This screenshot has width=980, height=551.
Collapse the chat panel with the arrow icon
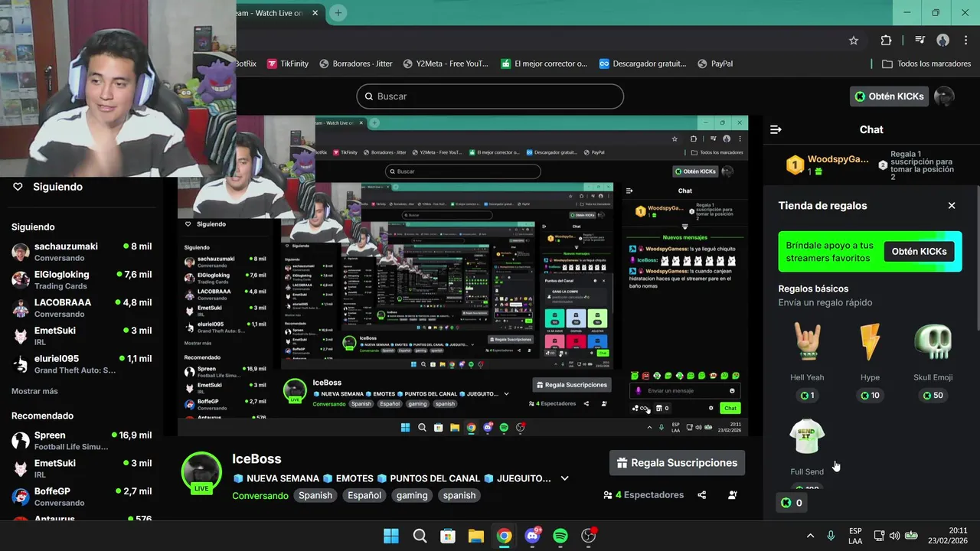[x=776, y=129]
